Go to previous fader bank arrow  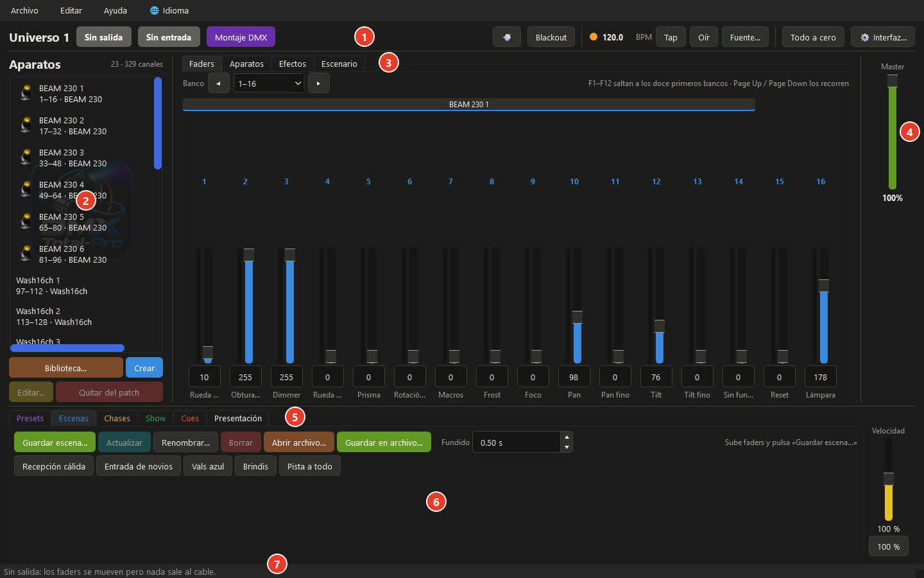point(219,83)
